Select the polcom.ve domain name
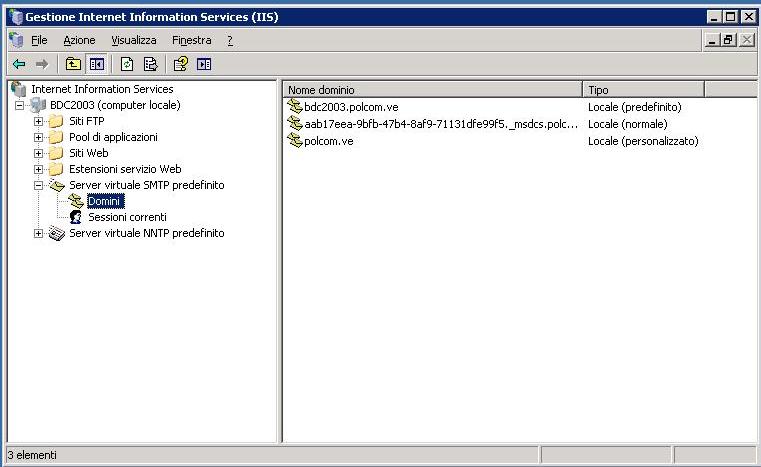The image size is (761, 467). (329, 141)
